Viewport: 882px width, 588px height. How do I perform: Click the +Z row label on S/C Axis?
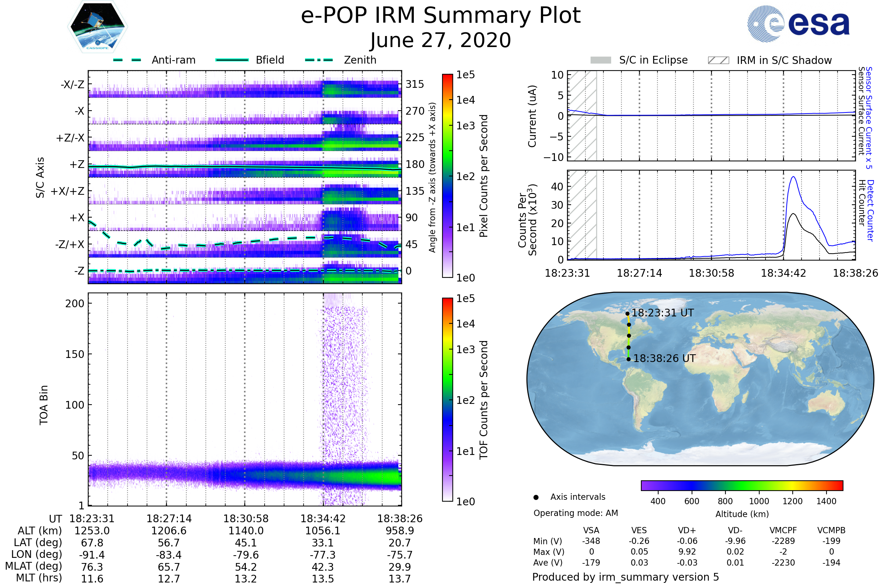[x=77, y=164]
